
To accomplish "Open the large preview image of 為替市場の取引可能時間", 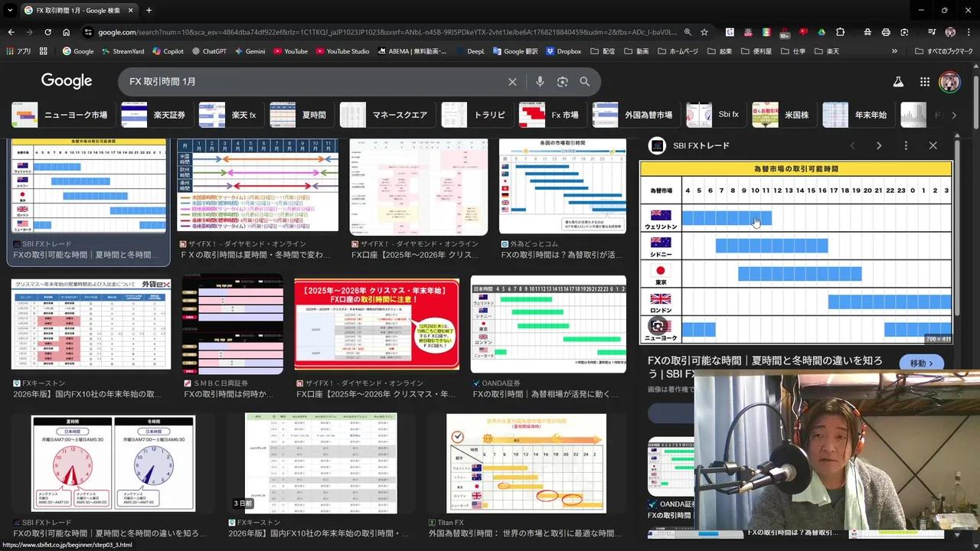I will tap(796, 253).
